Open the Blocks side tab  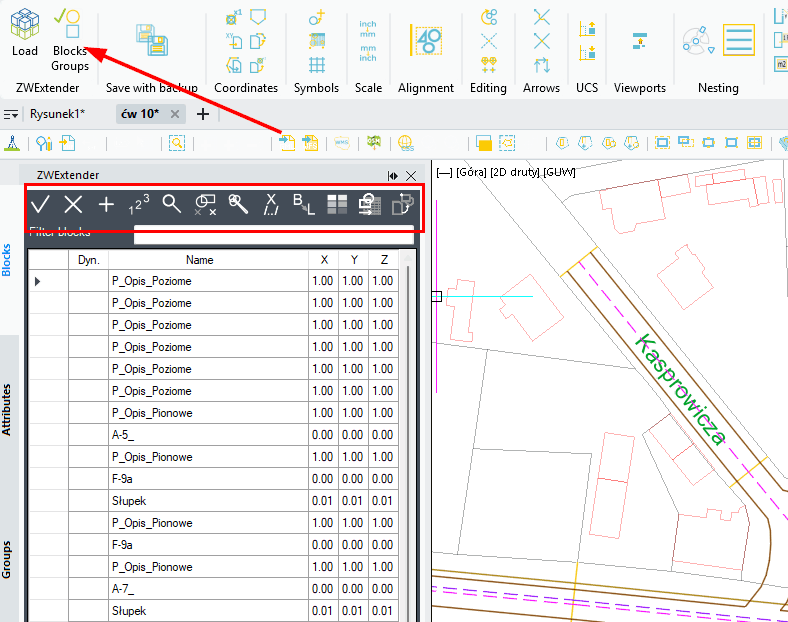tap(7, 260)
